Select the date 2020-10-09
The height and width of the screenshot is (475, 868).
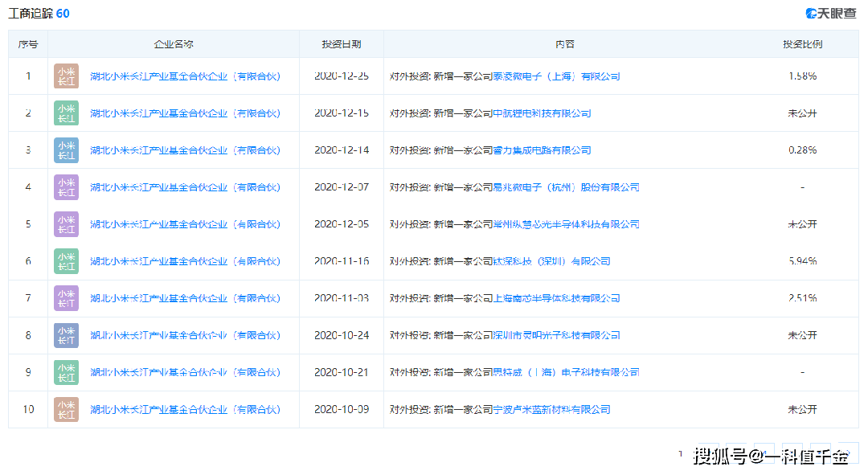click(x=342, y=409)
